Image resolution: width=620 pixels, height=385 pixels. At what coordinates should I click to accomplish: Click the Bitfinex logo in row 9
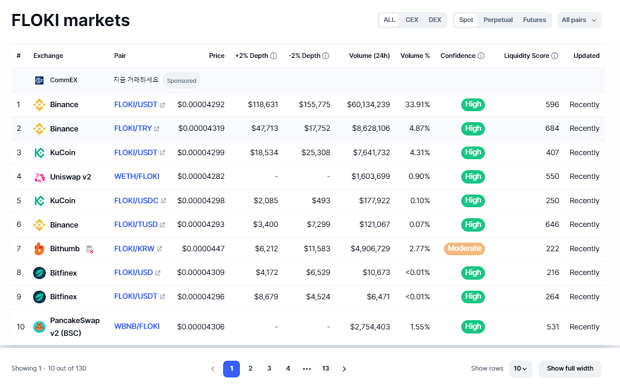(x=39, y=297)
